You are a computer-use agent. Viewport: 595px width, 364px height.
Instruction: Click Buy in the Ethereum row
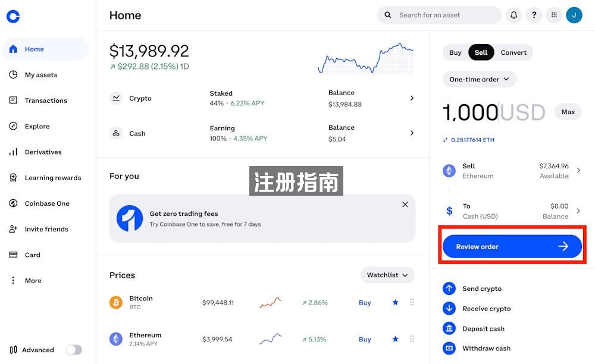click(365, 340)
